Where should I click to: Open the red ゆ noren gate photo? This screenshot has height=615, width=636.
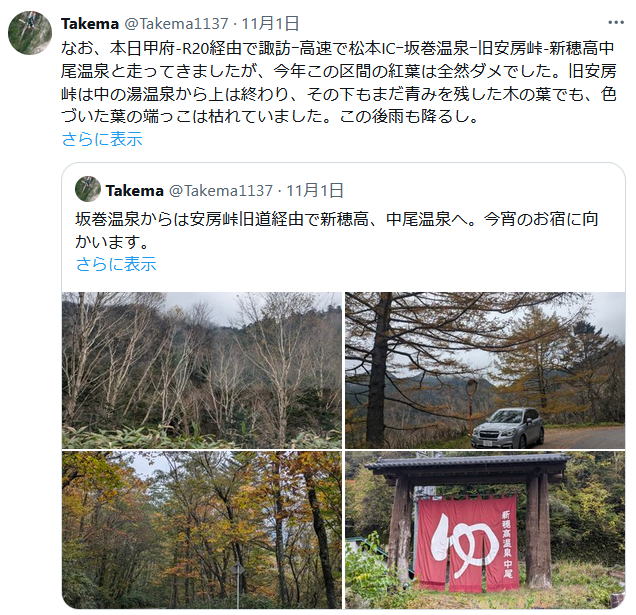click(x=485, y=529)
